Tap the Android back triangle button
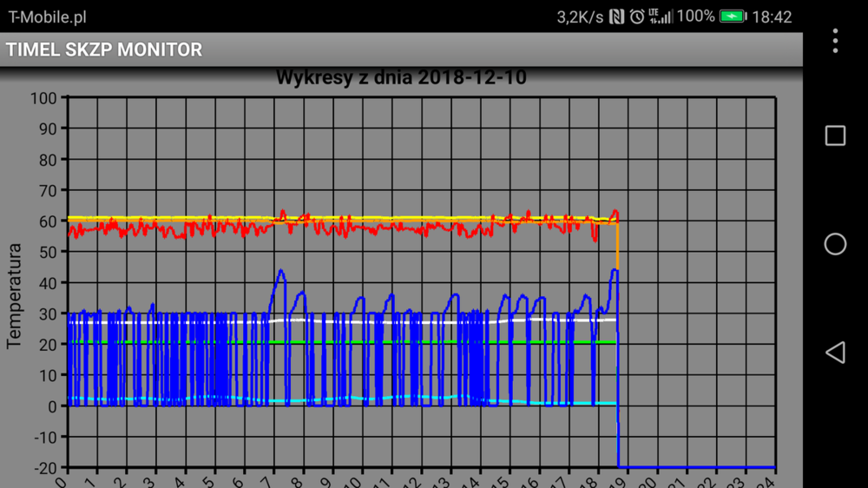Viewport: 868px width, 488px height. 835,353
